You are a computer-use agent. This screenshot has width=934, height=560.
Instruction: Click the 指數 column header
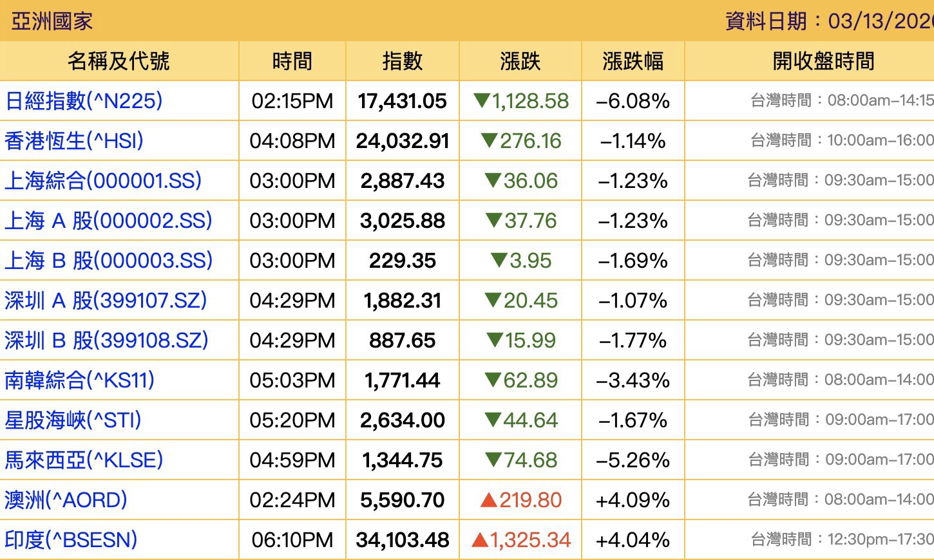[x=403, y=61]
